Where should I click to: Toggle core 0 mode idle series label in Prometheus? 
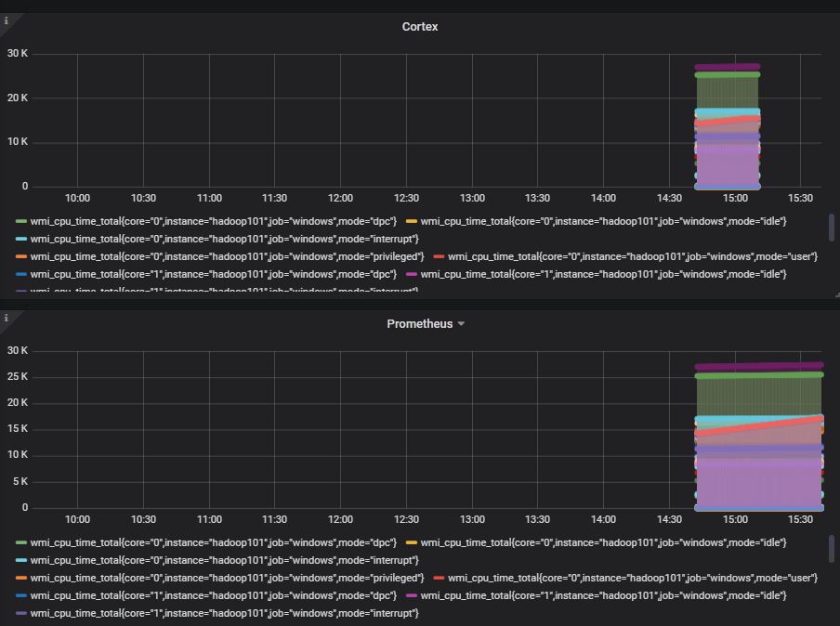coord(603,542)
